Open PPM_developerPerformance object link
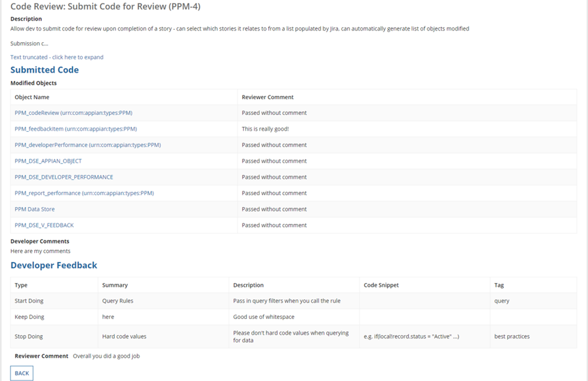The height and width of the screenshot is (381, 588). click(88, 145)
